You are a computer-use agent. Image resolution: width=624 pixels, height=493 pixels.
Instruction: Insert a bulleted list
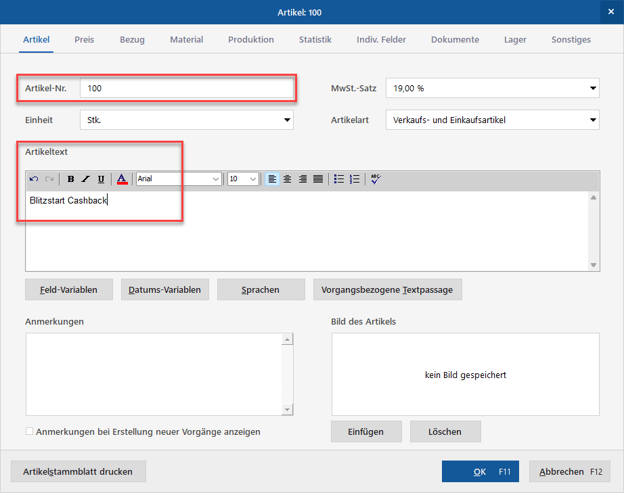pyautogui.click(x=339, y=179)
